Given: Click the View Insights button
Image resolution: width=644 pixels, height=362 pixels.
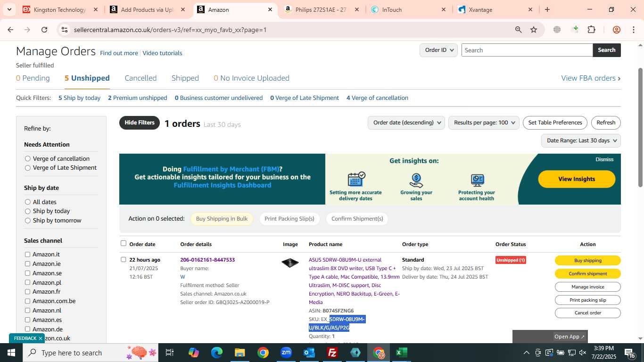Looking at the screenshot, I should 577,179.
